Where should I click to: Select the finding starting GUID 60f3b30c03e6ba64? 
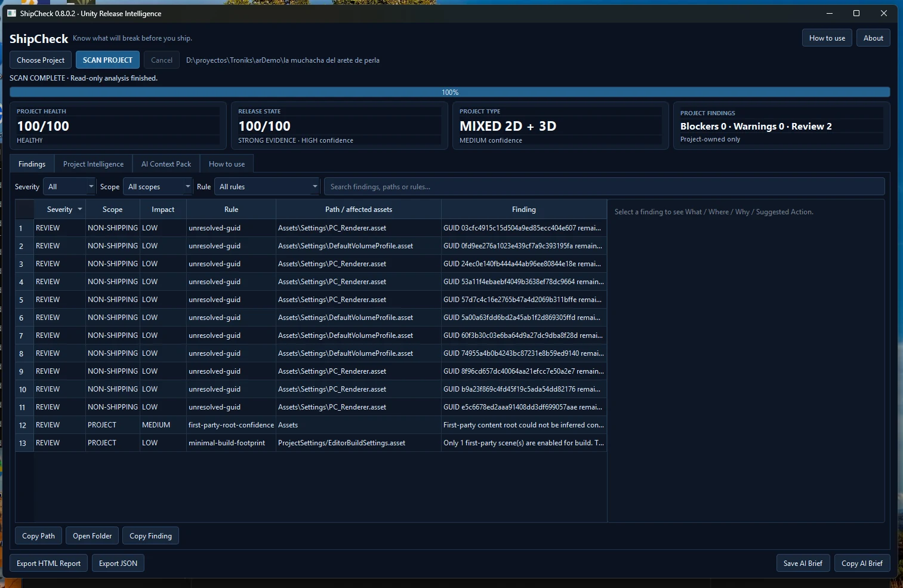point(523,335)
